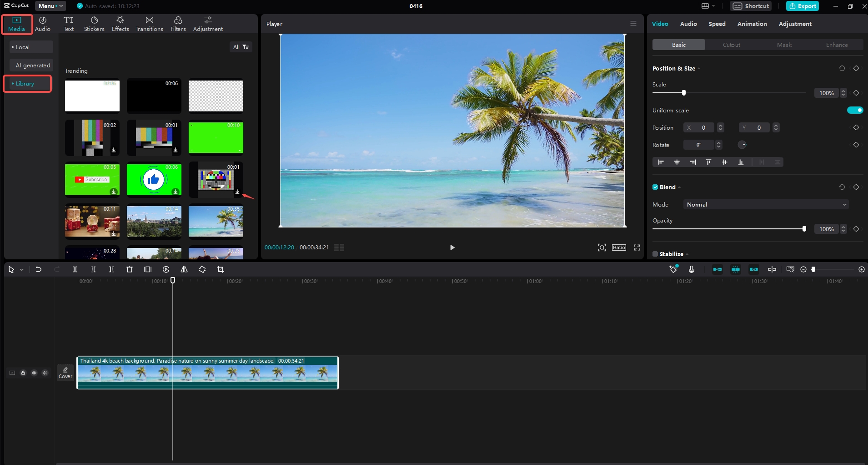Open the Shortcut settings
The width and height of the screenshot is (868, 465).
(750, 6)
